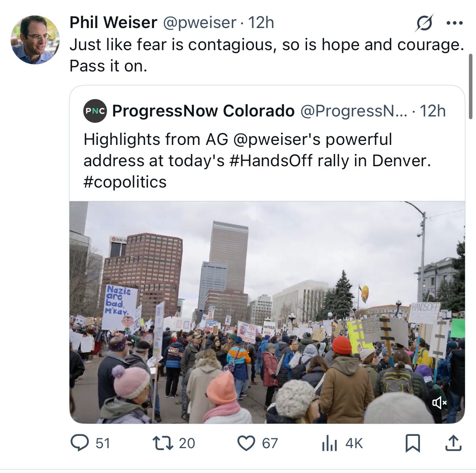Open the 12h timestamp of Weiser's post
Screen dimensions: 476x473
click(x=261, y=23)
